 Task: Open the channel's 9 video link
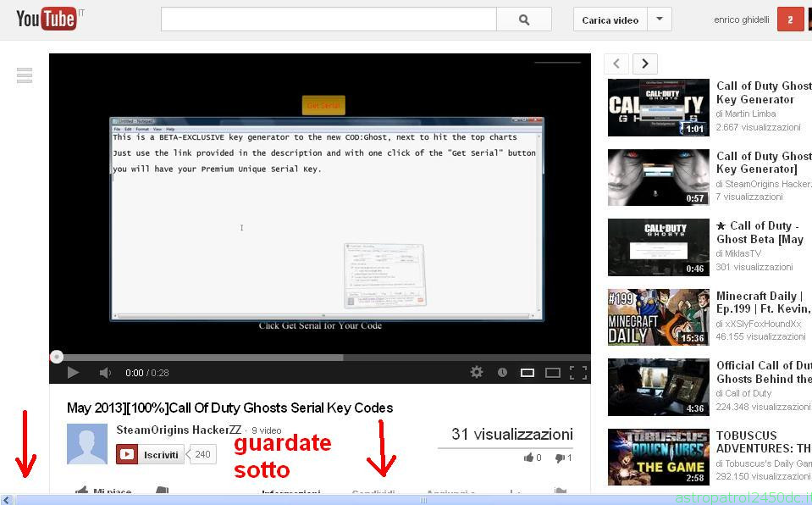coord(267,430)
